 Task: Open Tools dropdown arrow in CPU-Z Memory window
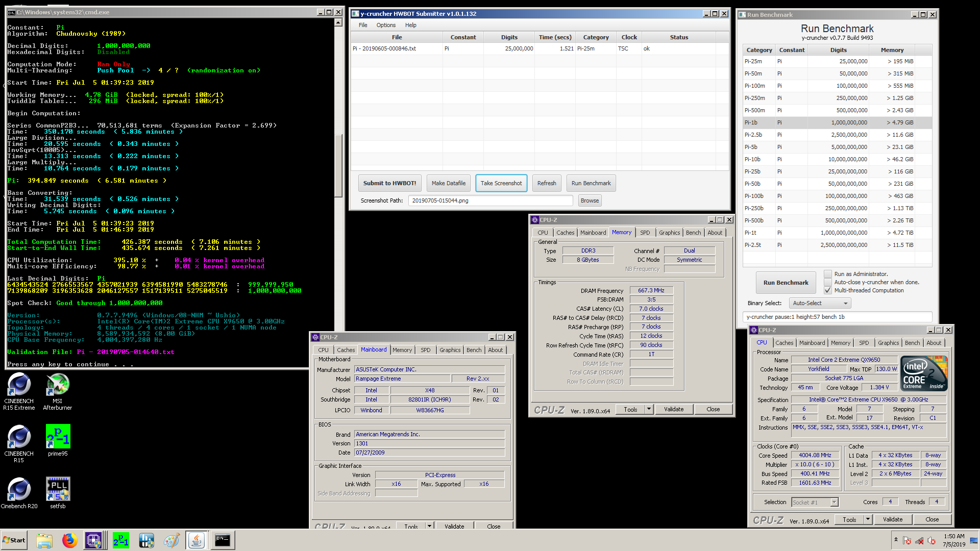649,409
